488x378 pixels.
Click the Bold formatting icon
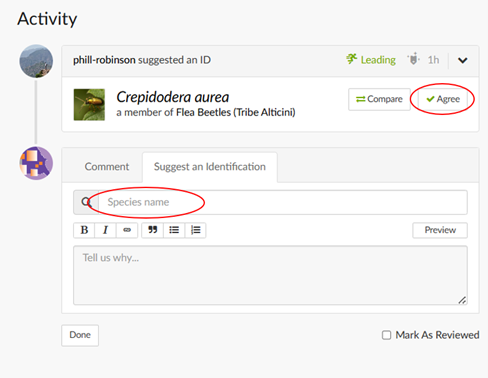click(x=84, y=230)
